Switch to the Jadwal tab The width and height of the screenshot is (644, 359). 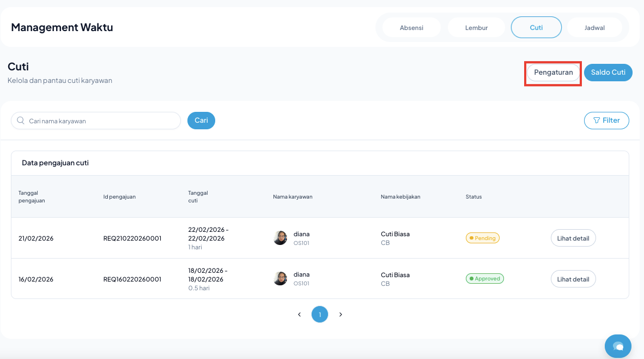tap(594, 28)
